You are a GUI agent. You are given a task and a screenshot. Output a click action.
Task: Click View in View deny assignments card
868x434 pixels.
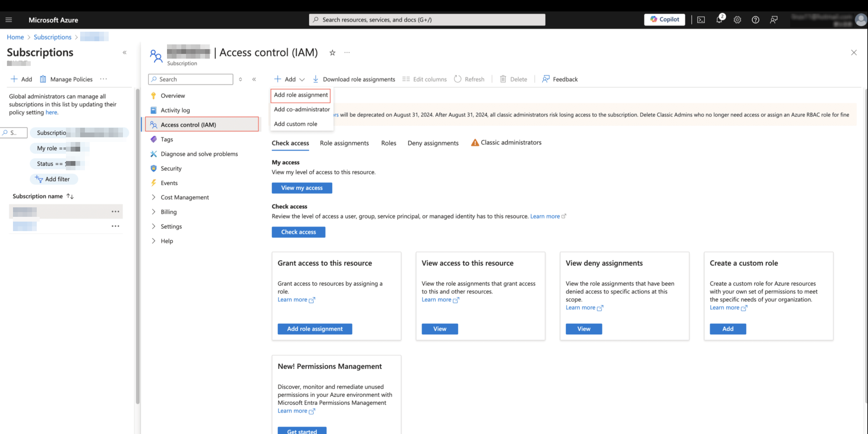click(584, 329)
